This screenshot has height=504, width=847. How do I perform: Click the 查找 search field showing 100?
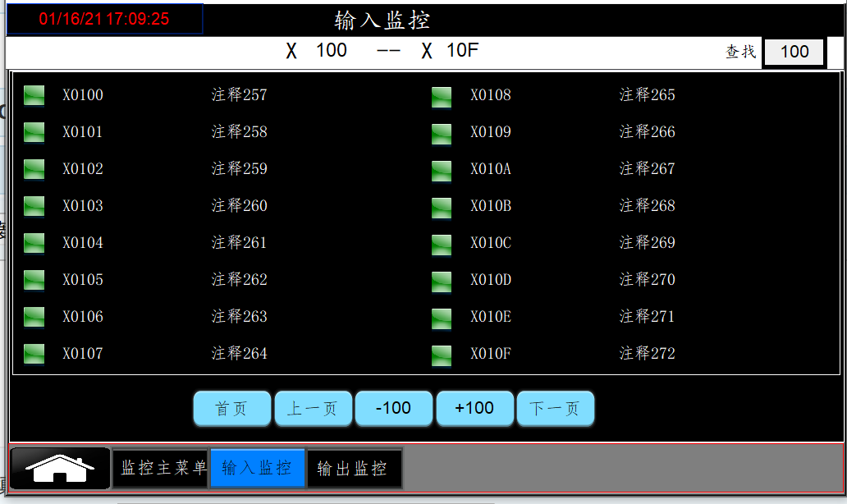click(x=794, y=53)
